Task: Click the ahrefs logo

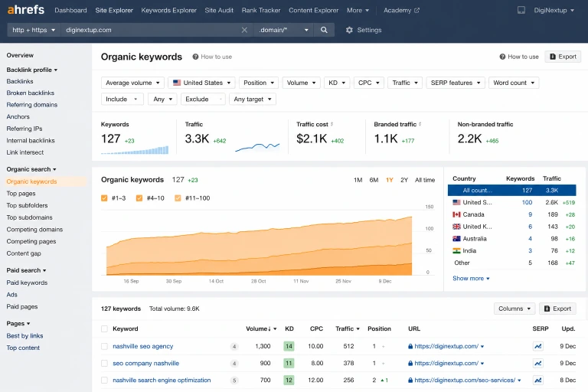Action: point(26,10)
